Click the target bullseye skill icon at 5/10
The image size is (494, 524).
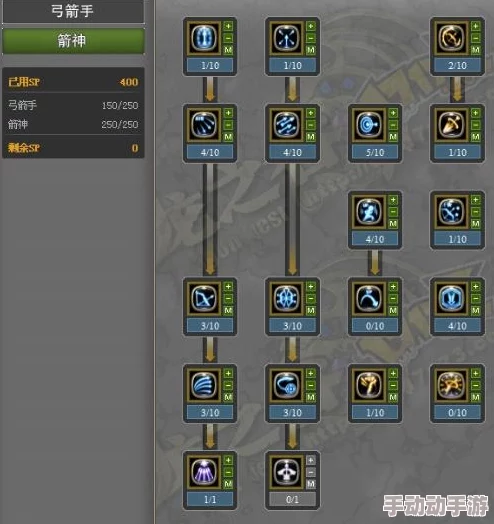369,124
